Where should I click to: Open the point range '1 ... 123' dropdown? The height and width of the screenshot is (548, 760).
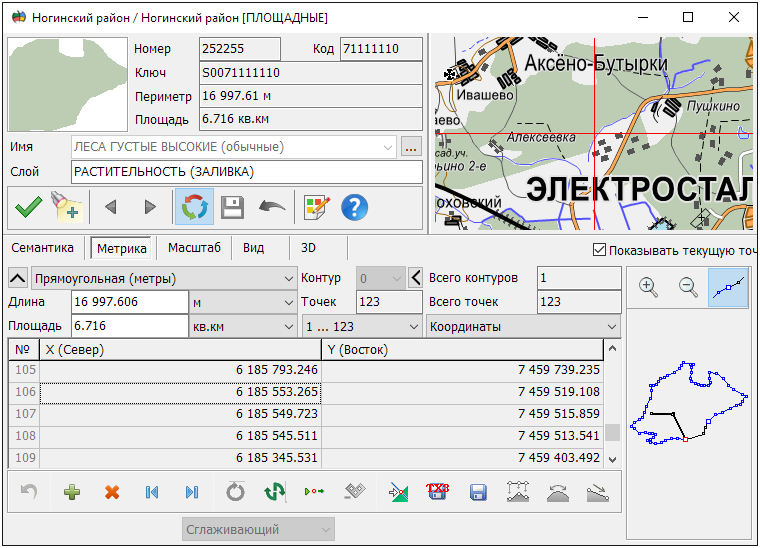(362, 326)
